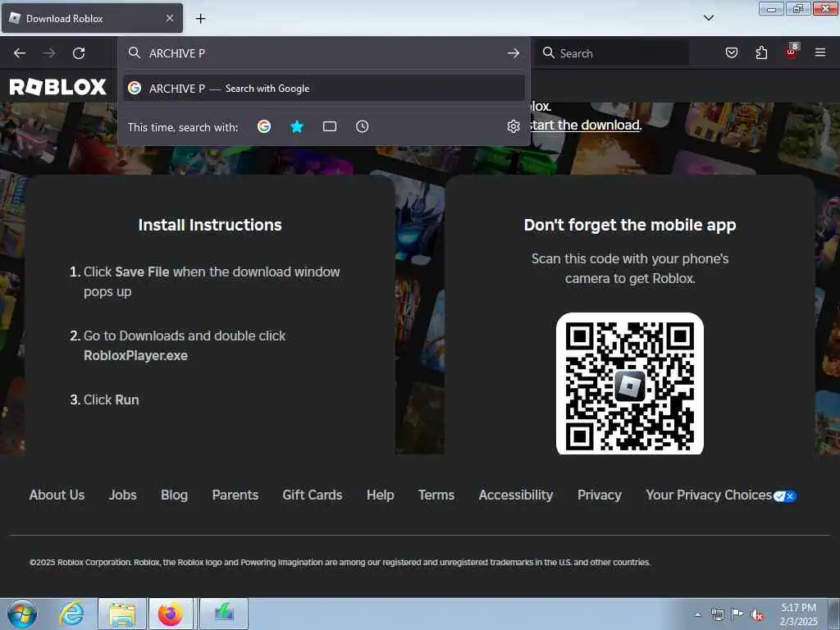840x630 pixels.
Task: Open the network tray icon
Action: pos(717,614)
